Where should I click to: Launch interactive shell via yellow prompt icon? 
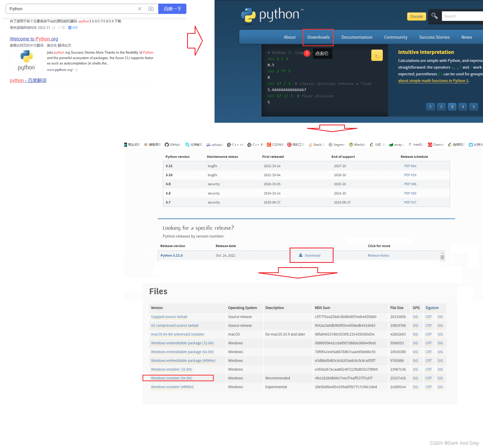pos(377,55)
